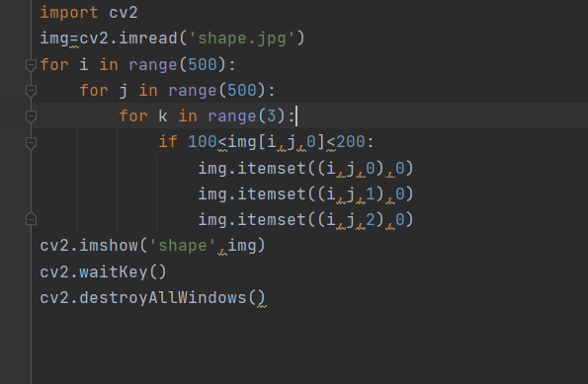Screen dimensions: 588x384
Task: Click the 'range' call in the 'for j' line
Action: (x=193, y=91)
